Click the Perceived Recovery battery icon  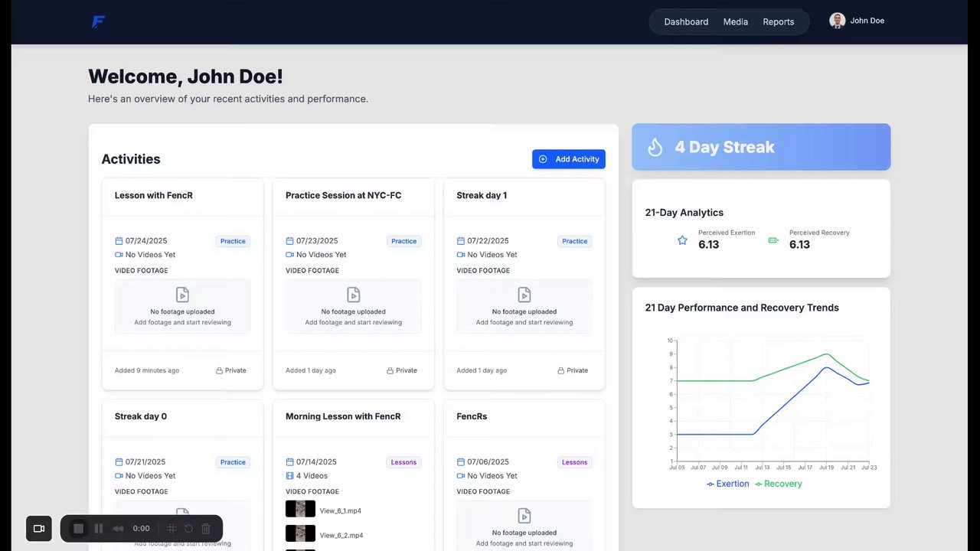pyautogui.click(x=773, y=240)
